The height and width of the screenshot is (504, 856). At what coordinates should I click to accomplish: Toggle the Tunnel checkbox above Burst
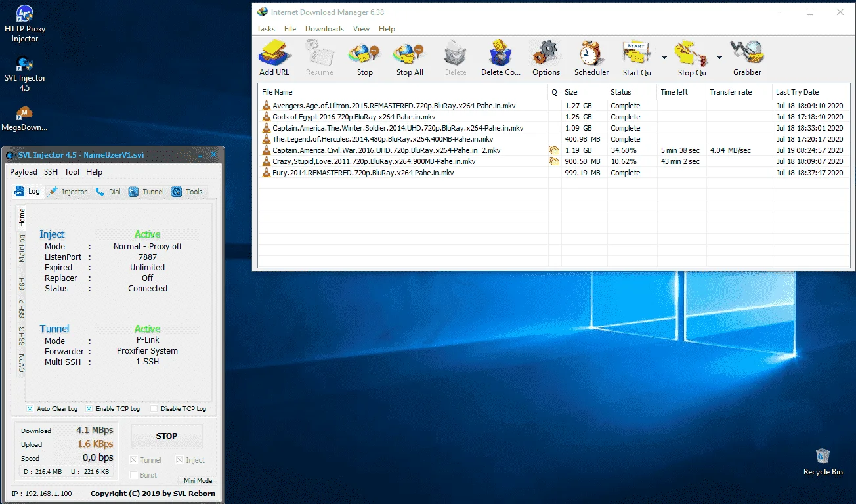134,460
